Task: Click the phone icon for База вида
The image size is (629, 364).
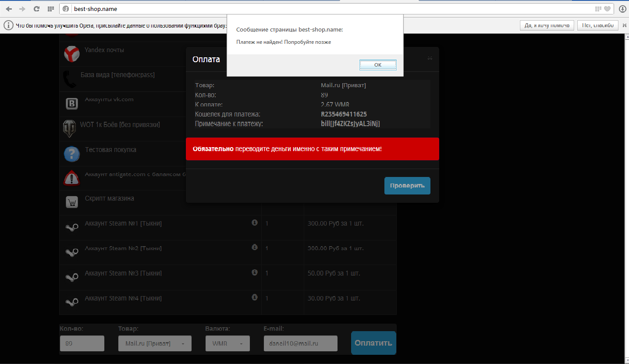Action: pyautogui.click(x=69, y=79)
